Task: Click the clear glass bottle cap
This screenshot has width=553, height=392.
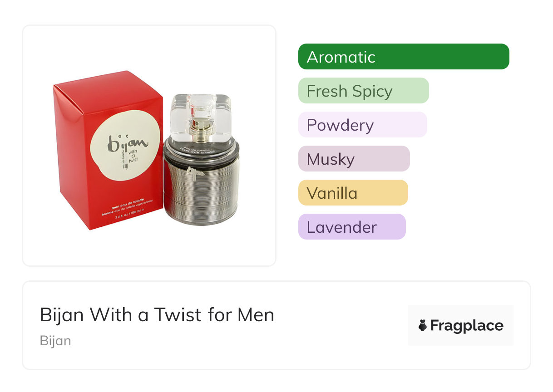Action: (x=201, y=118)
